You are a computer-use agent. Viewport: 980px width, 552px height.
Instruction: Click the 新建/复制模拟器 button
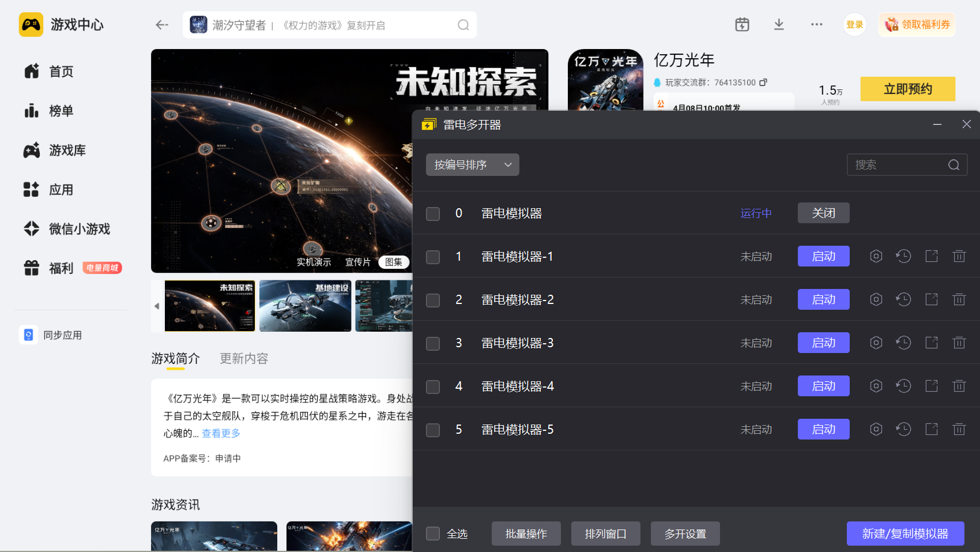point(905,534)
